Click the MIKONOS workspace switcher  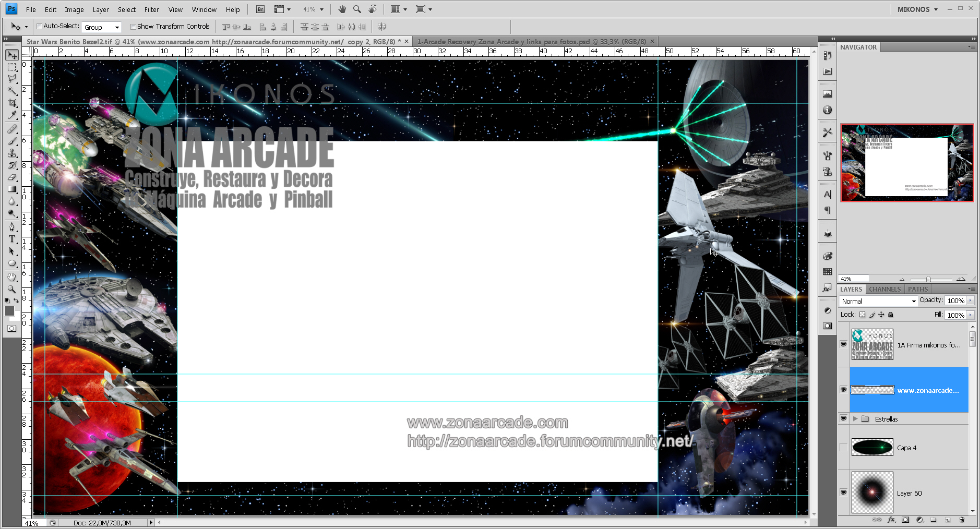917,9
